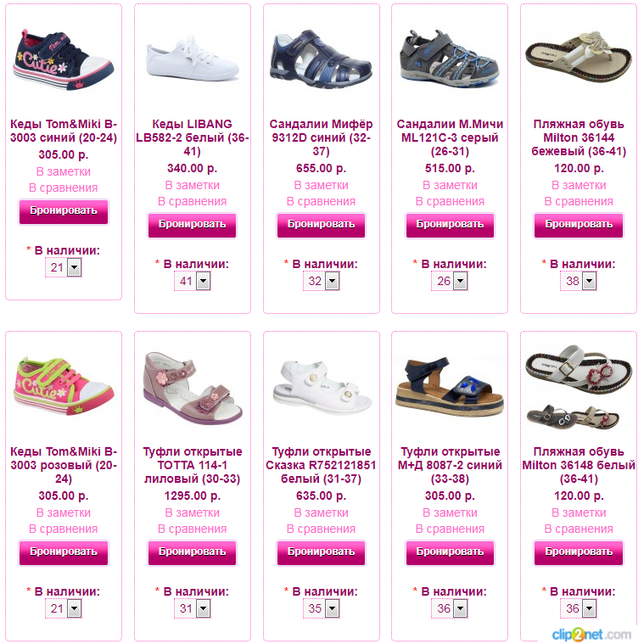Add the LIBANG sneakers to В заметки
Screen dimensions: 644x644
click(x=193, y=185)
